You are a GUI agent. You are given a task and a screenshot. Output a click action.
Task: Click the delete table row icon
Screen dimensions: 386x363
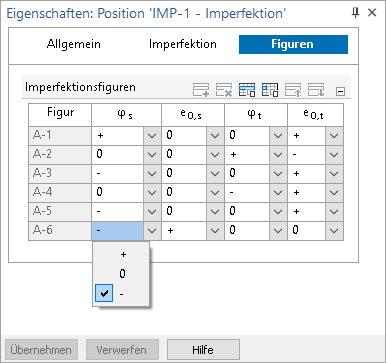click(x=224, y=90)
